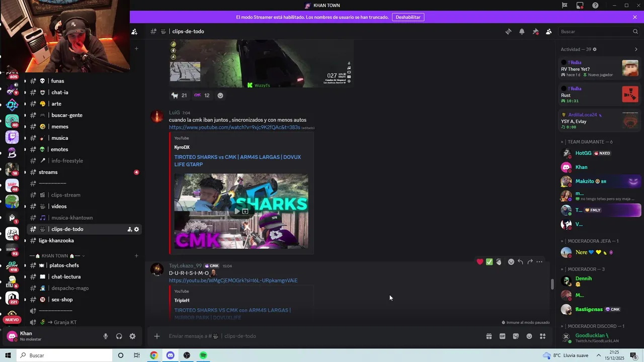Open the gift icon in message bar
This screenshot has height=362, width=644.
click(489, 336)
